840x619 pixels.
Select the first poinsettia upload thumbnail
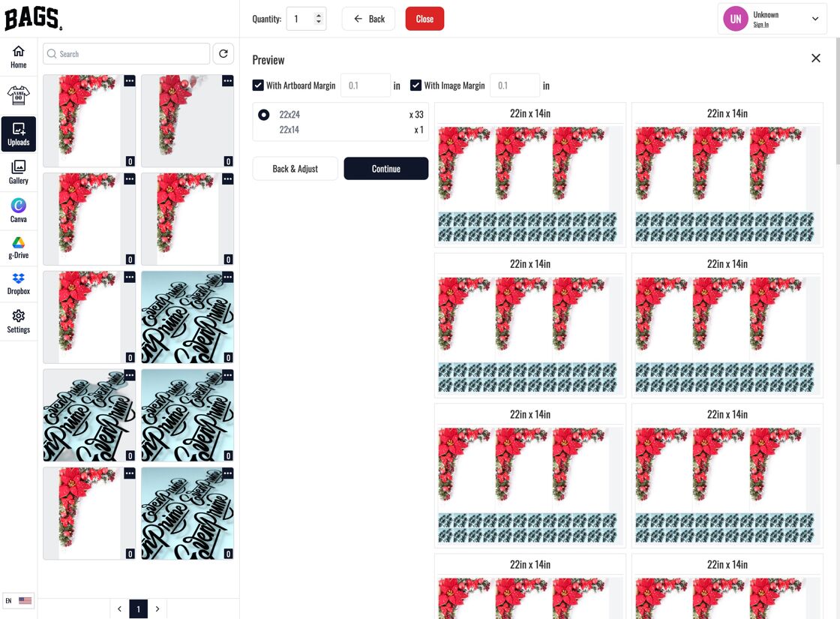[x=89, y=121]
